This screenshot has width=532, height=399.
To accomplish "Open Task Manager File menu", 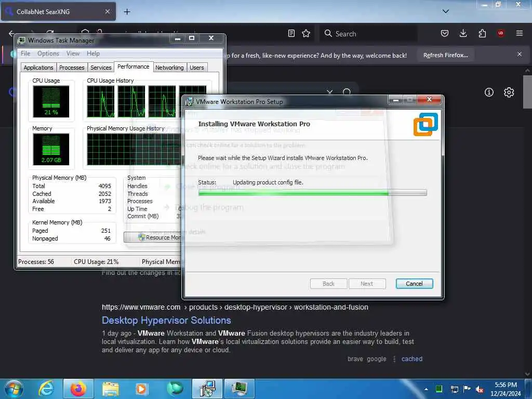I will (25, 54).
